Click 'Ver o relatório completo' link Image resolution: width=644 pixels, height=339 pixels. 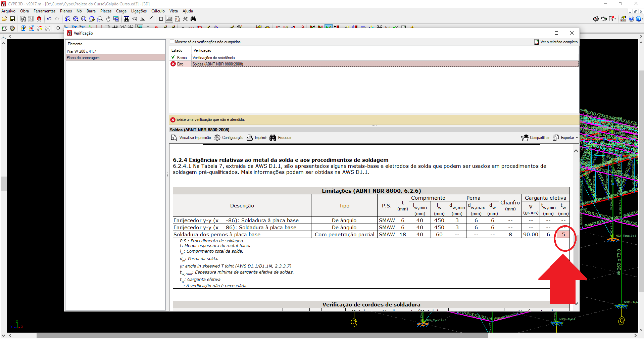pyautogui.click(x=559, y=42)
